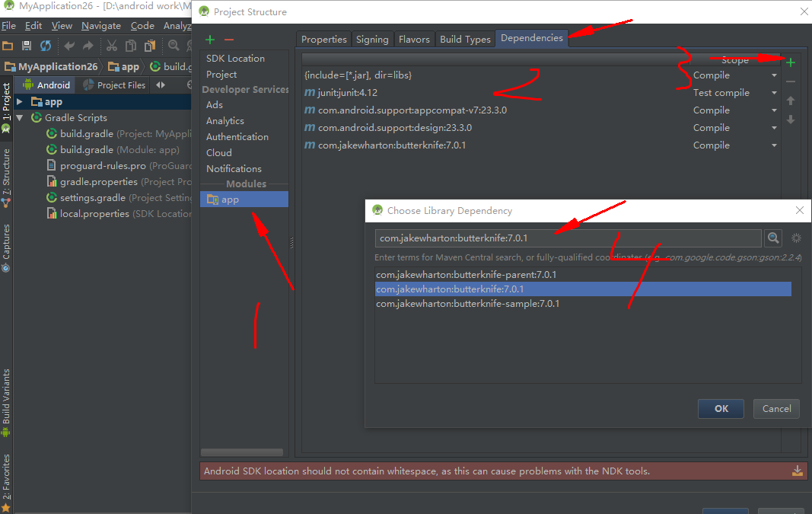Open the 2: Favorites tool window
The height and width of the screenshot is (514, 812).
(x=6, y=483)
